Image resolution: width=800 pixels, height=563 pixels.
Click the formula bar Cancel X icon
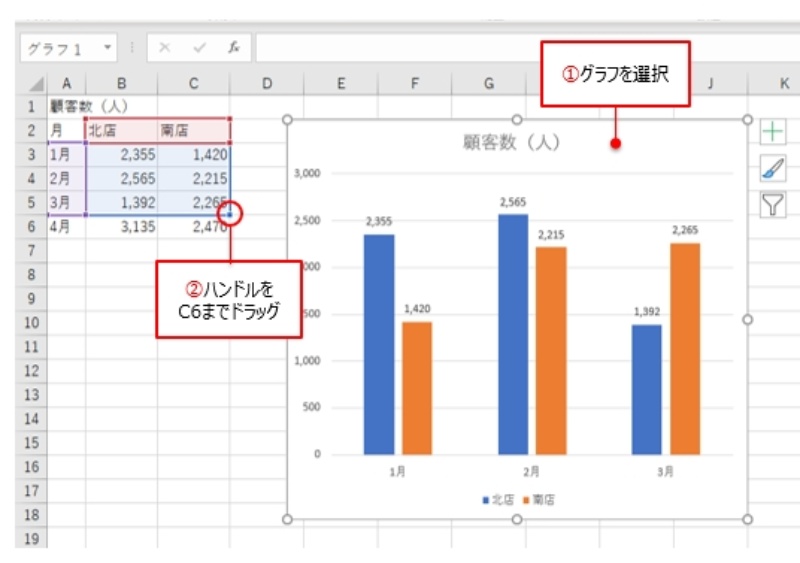click(165, 47)
